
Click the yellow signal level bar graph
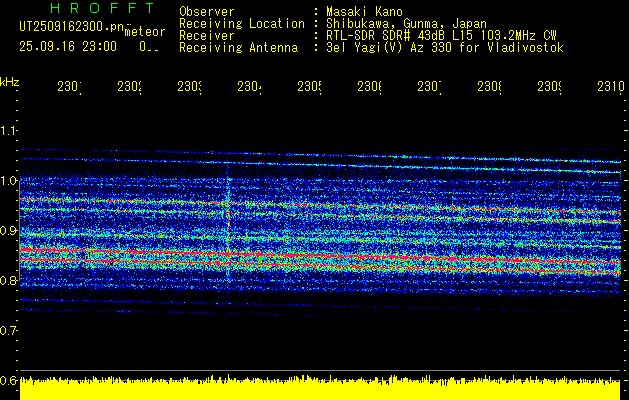[x=320, y=388]
